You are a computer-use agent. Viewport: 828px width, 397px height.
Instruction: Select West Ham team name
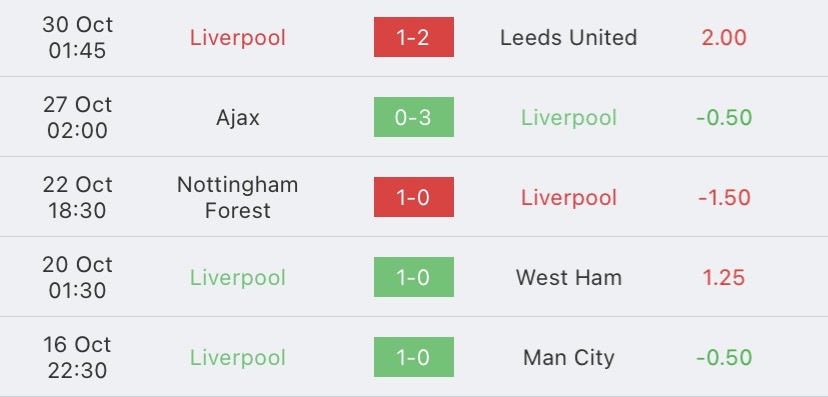coord(569,278)
